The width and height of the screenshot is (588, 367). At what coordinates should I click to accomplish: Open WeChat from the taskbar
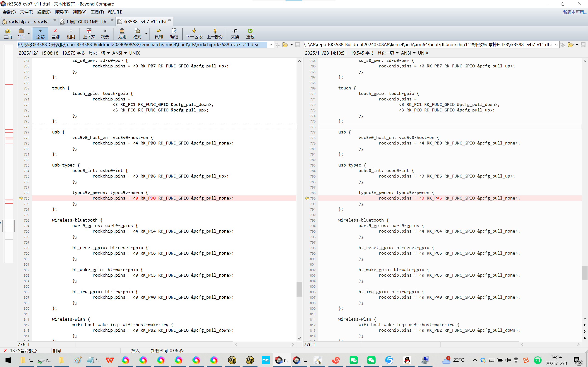(353, 360)
